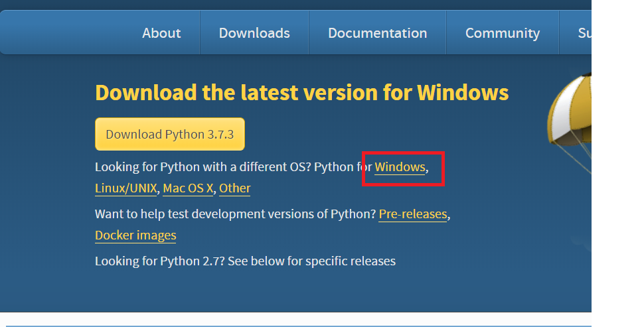Screen dimensions: 644x327
Task: Click the 'Download the latest version for Windows' heading
Action: (x=302, y=93)
